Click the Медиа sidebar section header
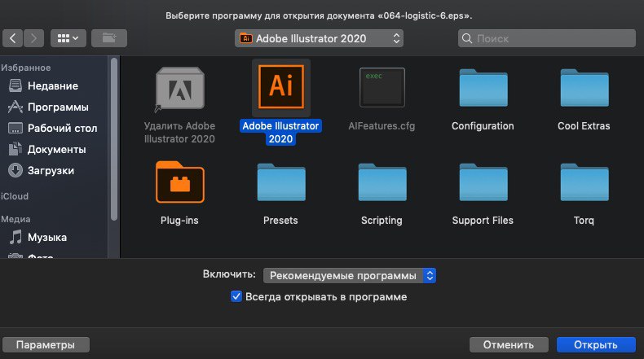644x359 pixels. (x=15, y=219)
